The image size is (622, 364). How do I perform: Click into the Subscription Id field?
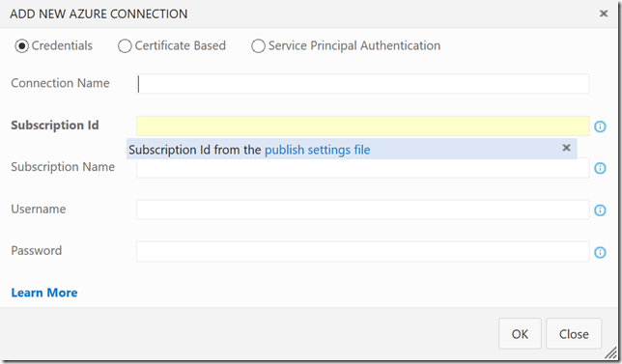point(363,126)
